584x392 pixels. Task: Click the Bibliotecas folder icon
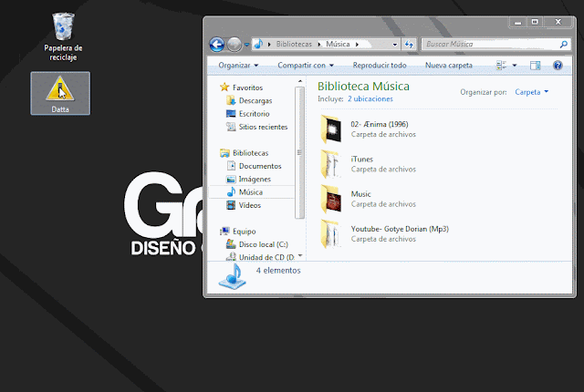[224, 153]
